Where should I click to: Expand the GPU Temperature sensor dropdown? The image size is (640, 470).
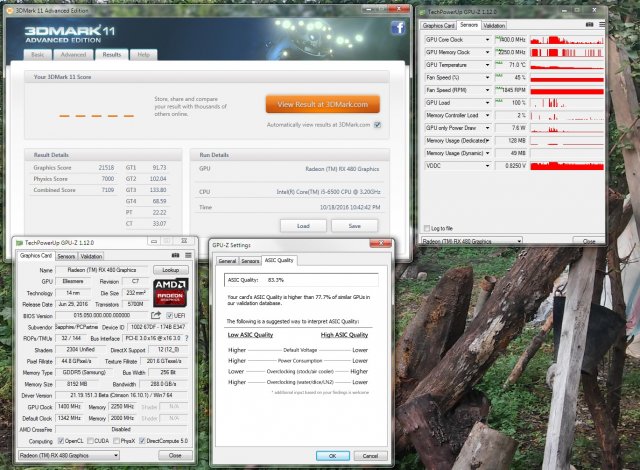point(487,63)
